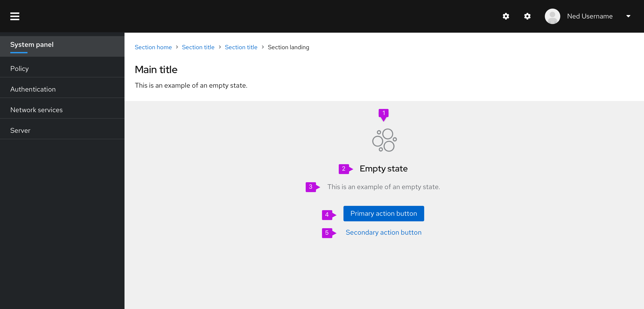Click the Secondary action button link
Viewport: 644px width, 309px height.
(383, 233)
